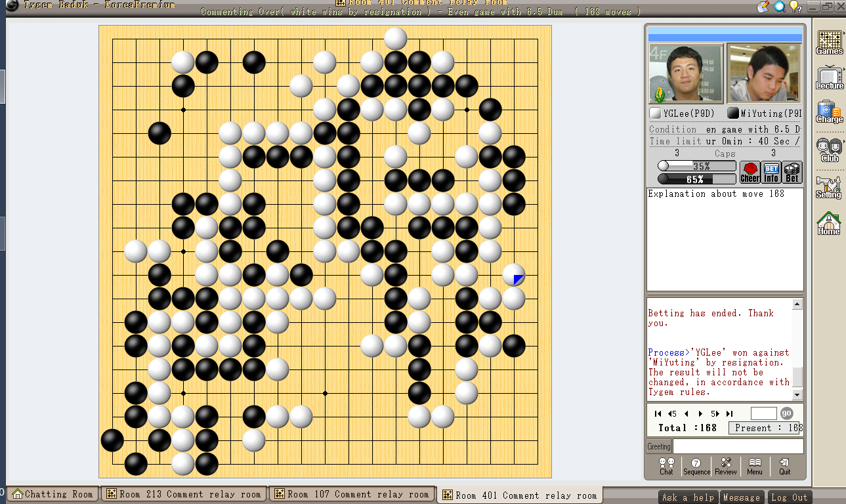The height and width of the screenshot is (504, 846).
Task: Quit the game room
Action: tap(784, 466)
